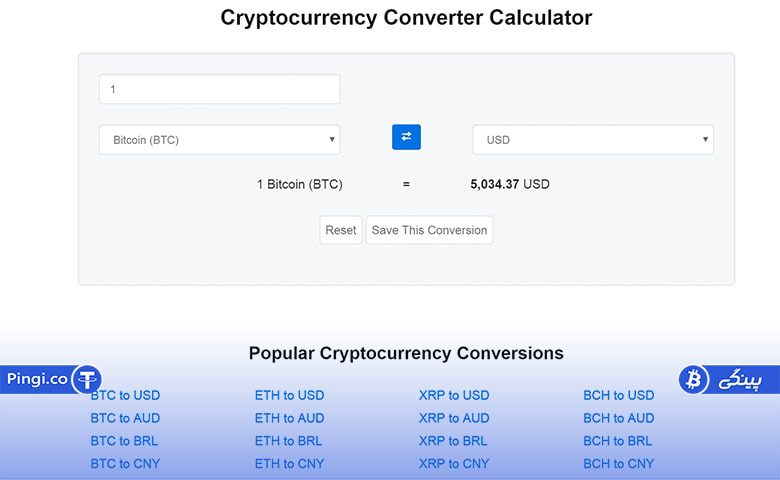Choose the ETH to CNY link

click(290, 464)
